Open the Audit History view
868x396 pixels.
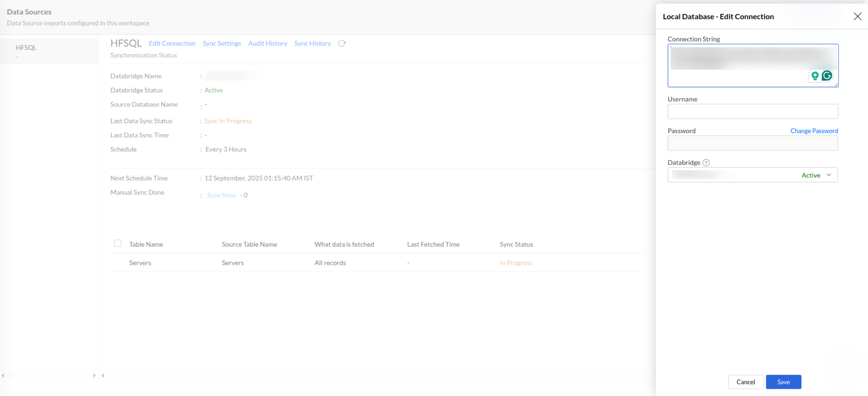pyautogui.click(x=268, y=43)
